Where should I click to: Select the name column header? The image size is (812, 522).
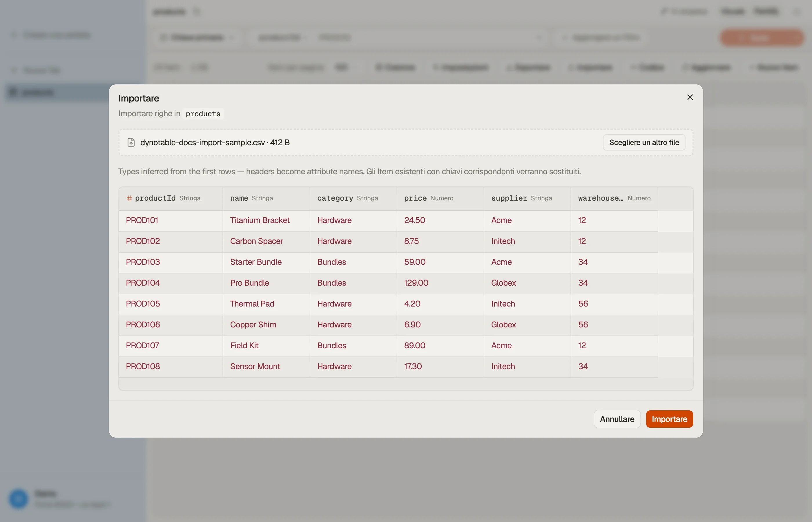tap(266, 198)
